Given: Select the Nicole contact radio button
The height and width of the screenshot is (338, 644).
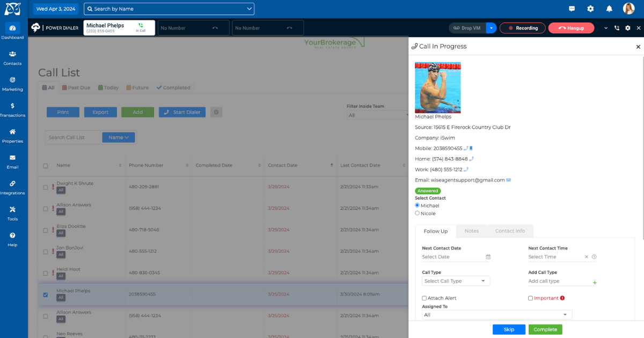Looking at the screenshot, I should (418, 213).
